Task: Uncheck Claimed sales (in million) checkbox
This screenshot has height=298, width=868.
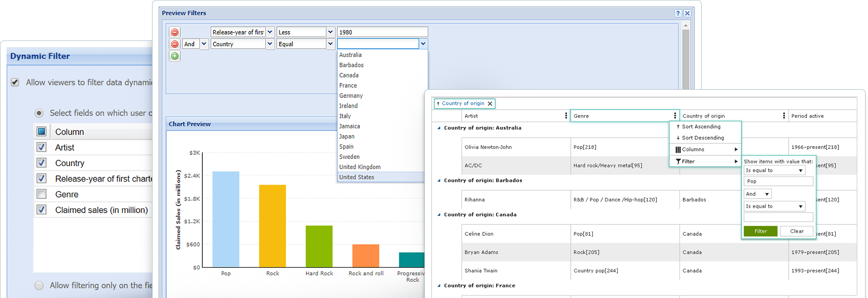Action: pos(41,210)
